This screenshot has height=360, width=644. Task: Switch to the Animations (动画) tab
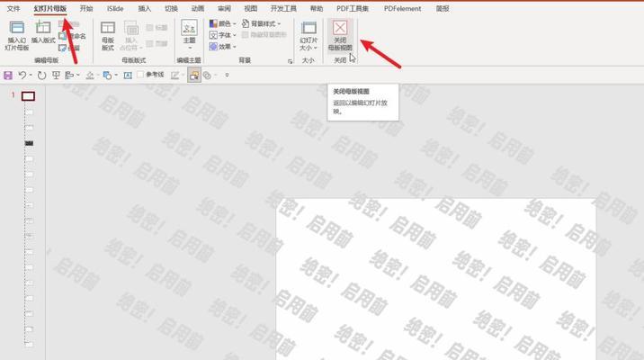[x=198, y=9]
